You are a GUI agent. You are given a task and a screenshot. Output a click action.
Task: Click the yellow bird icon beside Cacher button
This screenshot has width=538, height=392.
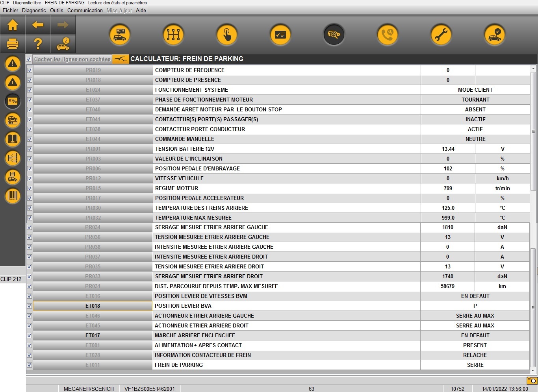coord(121,59)
